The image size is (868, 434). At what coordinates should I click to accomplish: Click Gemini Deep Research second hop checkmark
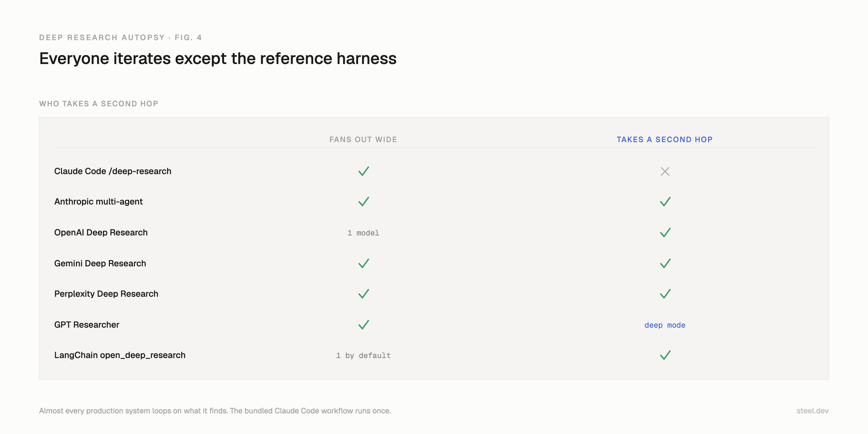click(665, 263)
